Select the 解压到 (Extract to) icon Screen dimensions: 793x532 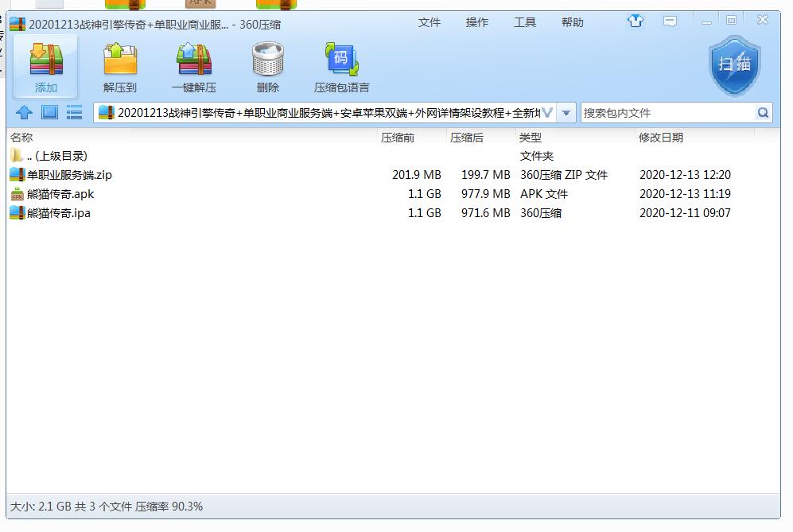coord(119,65)
